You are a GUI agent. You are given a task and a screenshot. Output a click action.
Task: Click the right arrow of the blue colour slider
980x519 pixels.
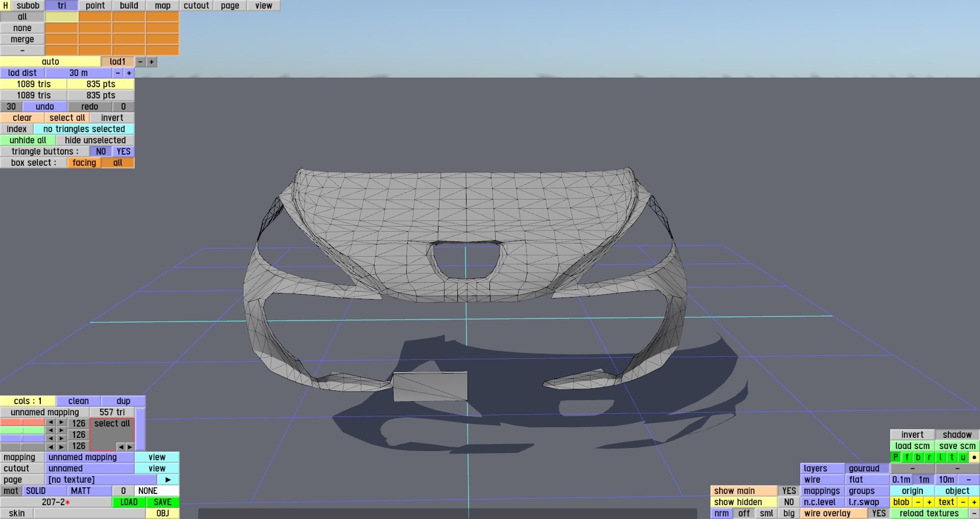[62, 438]
